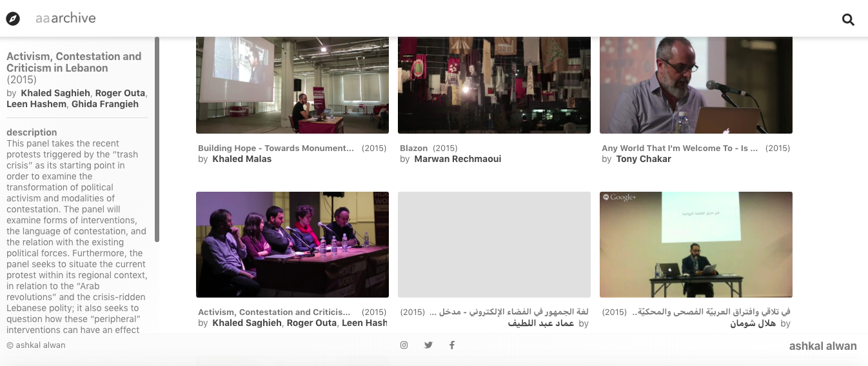Open the Facebook icon in footer

(x=452, y=345)
